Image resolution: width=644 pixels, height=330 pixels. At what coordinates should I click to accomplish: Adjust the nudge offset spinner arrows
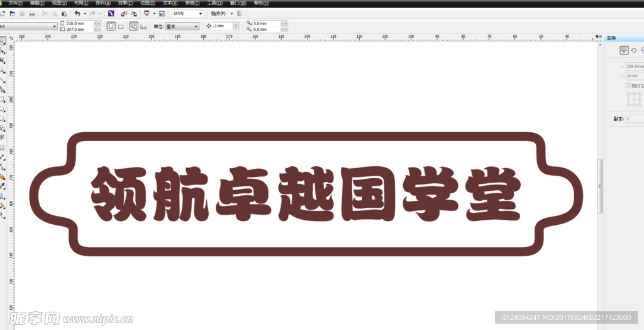click(x=236, y=26)
